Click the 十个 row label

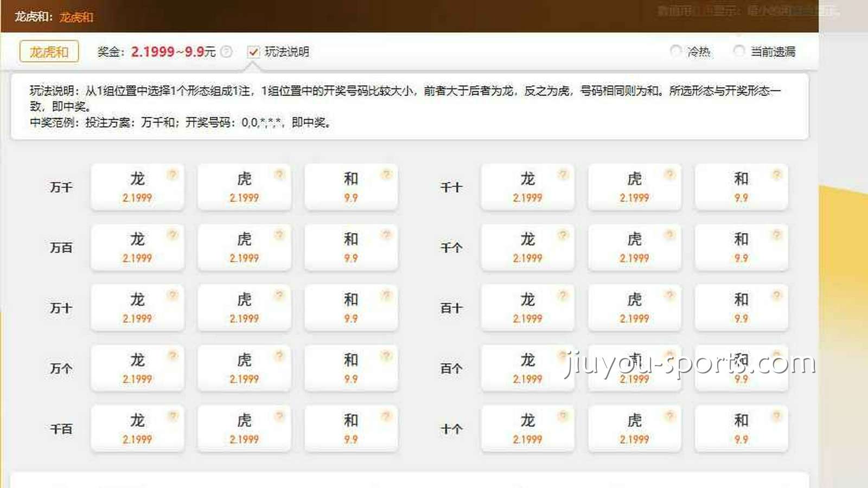pos(451,429)
